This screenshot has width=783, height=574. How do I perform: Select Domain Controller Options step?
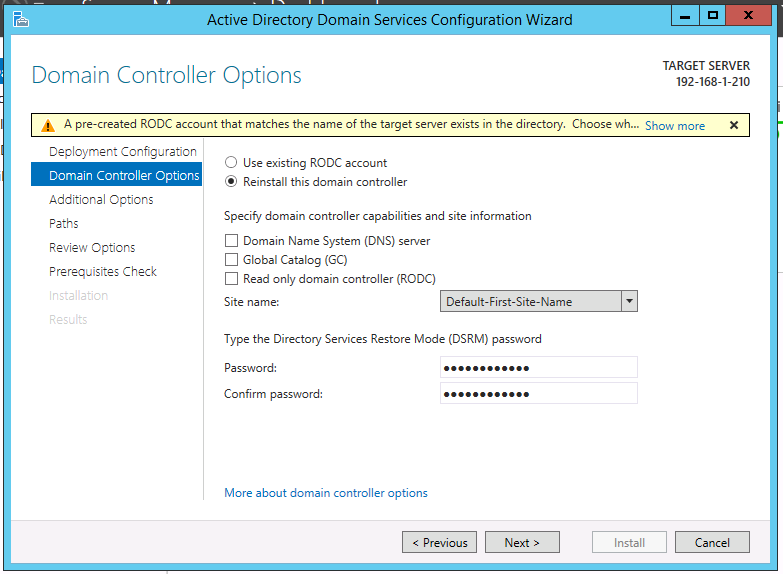point(116,174)
